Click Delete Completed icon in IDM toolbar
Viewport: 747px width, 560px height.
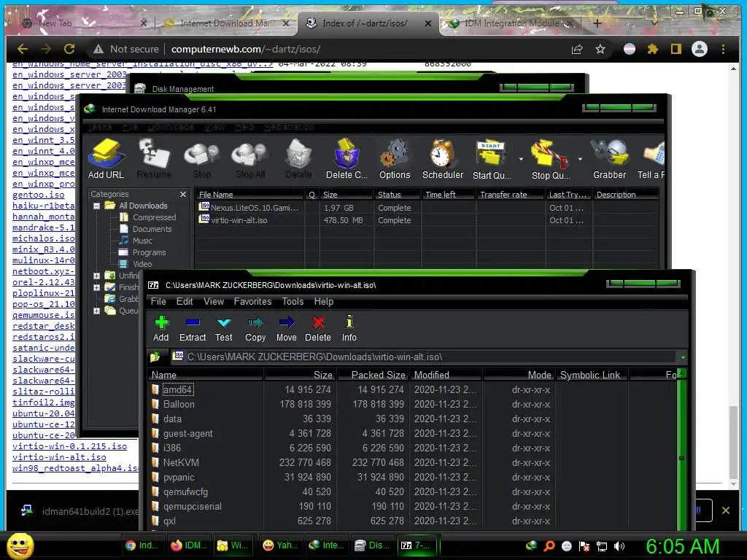pos(347,159)
